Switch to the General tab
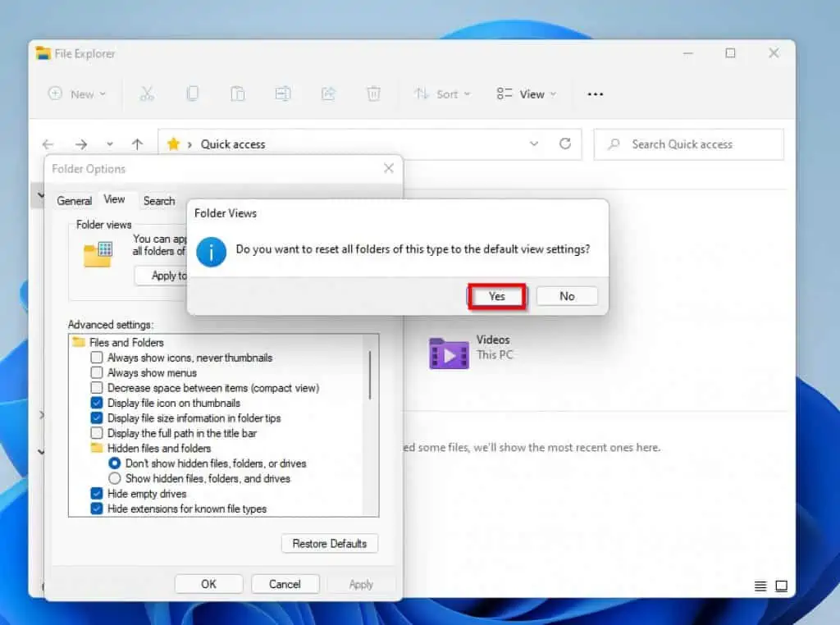The width and height of the screenshot is (840, 625). coord(74,201)
